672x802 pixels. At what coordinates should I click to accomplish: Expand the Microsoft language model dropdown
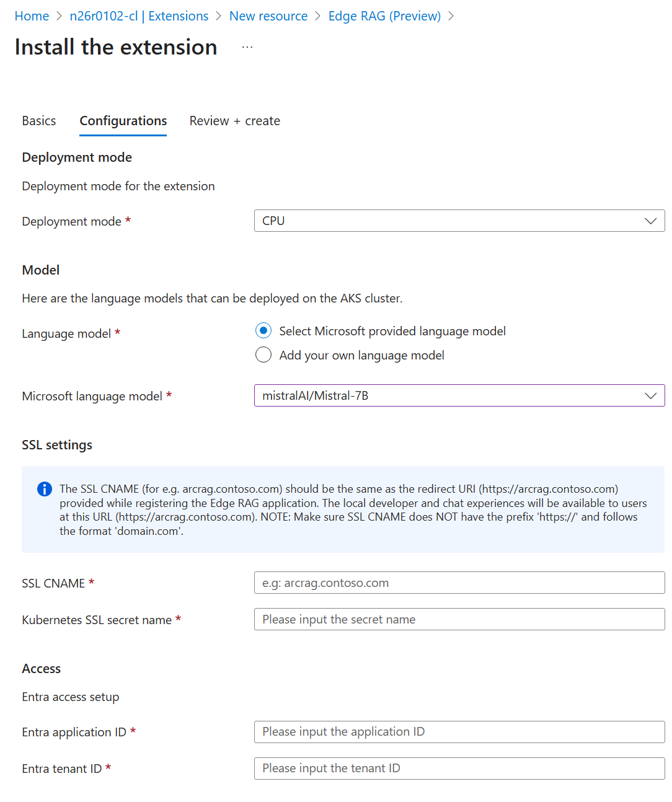point(650,396)
